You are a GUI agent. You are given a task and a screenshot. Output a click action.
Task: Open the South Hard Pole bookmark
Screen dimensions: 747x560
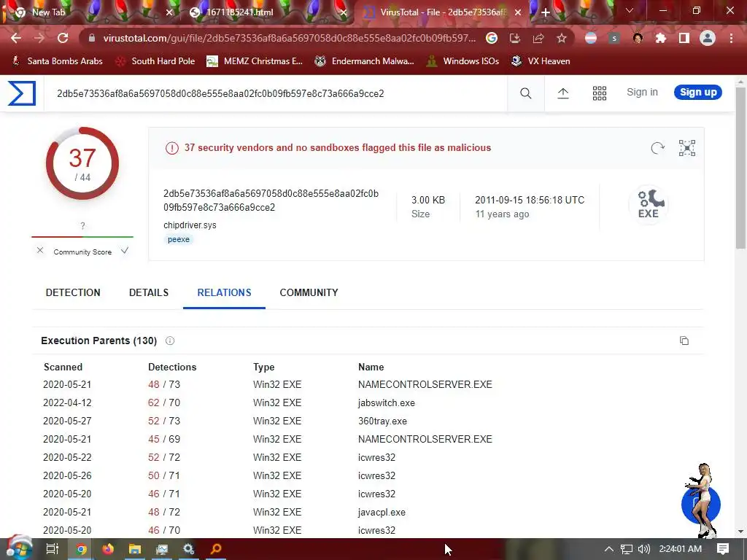[155, 61]
